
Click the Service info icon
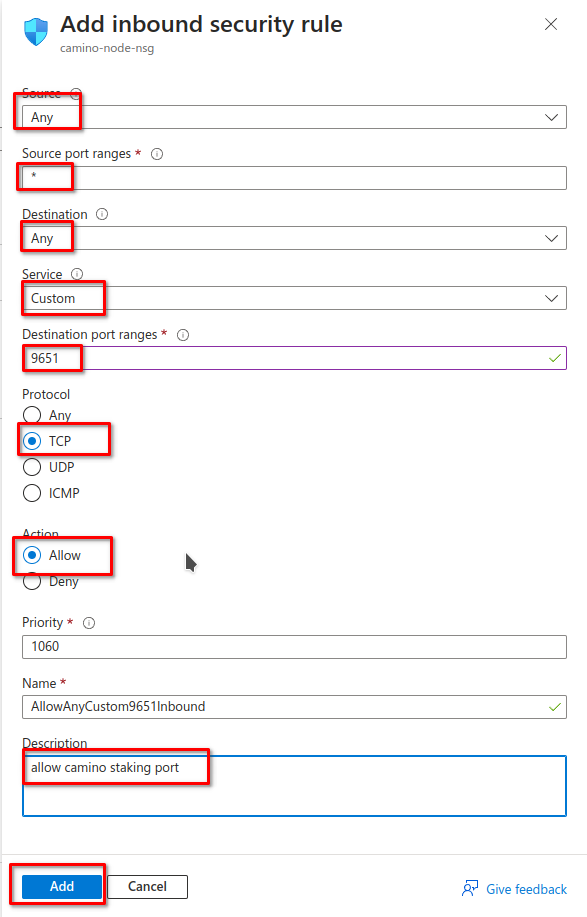(77, 274)
